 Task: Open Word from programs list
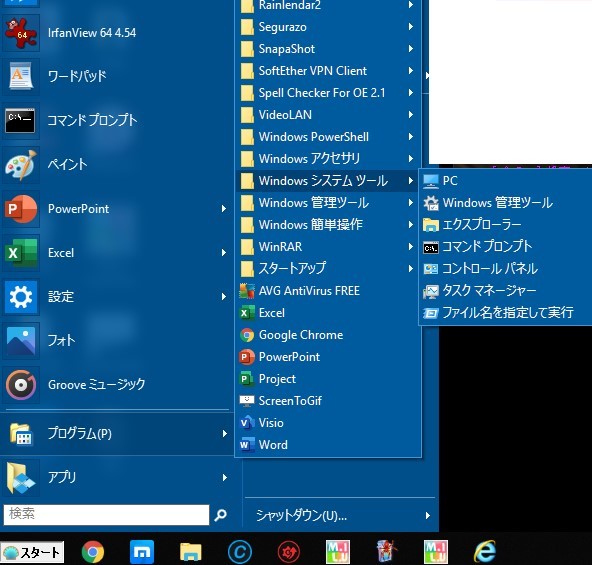pos(328,445)
